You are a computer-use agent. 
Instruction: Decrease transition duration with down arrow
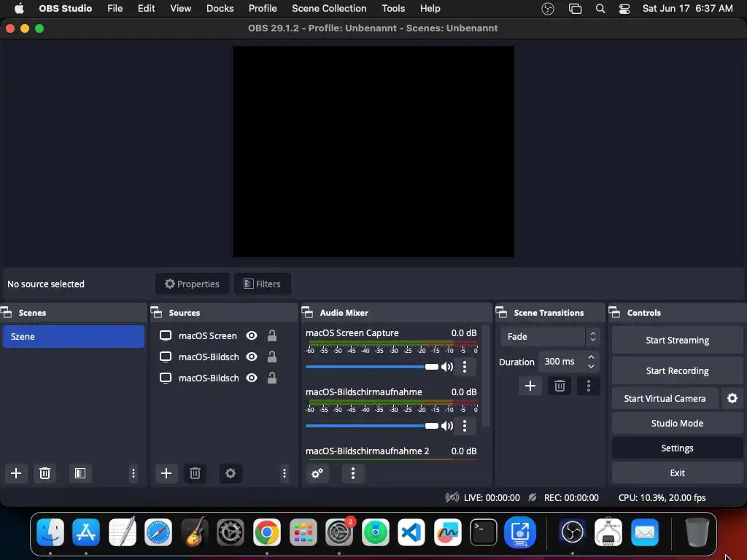591,366
